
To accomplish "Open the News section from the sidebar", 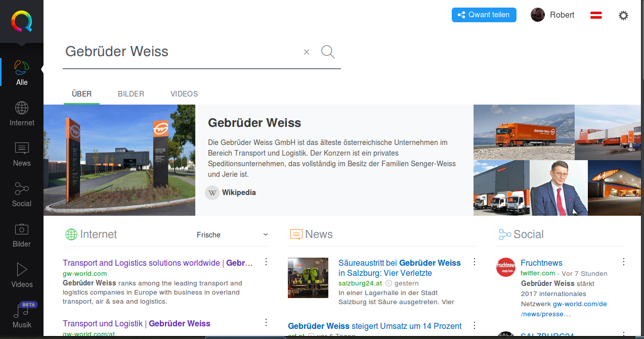I will 21,154.
